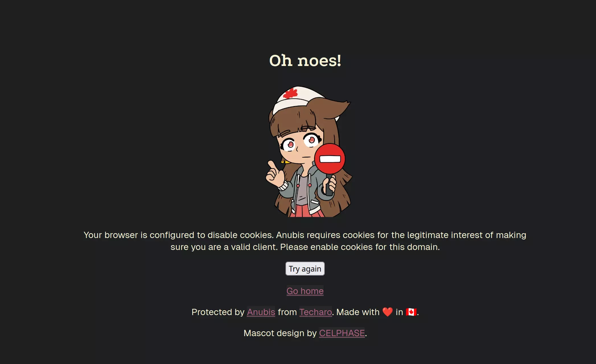The image size is (596, 364).
Task: Follow the Go home link
Action: [x=305, y=291]
